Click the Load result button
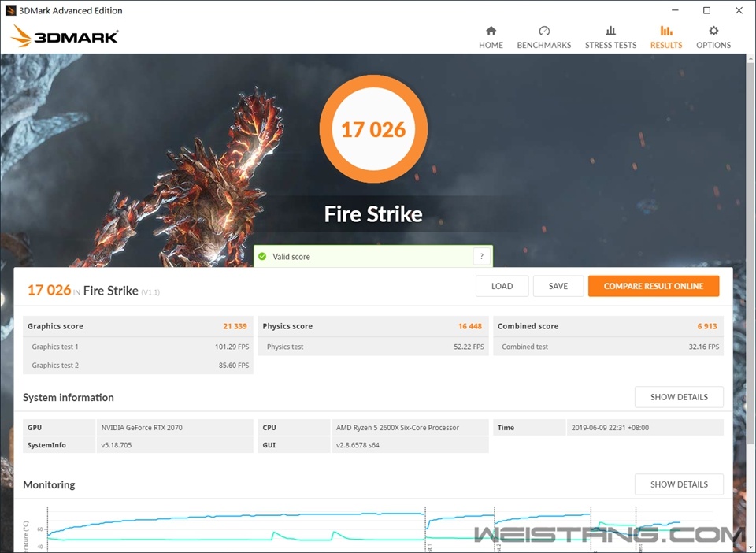The image size is (756, 553). click(x=502, y=286)
